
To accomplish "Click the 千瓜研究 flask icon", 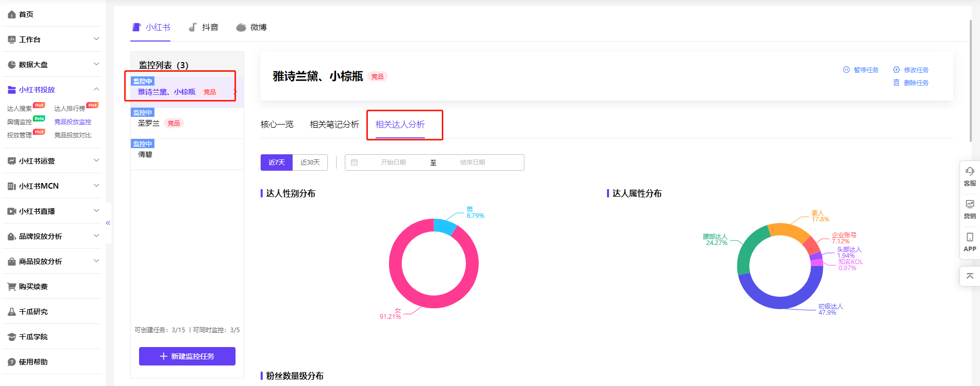I will pyautogui.click(x=12, y=312).
